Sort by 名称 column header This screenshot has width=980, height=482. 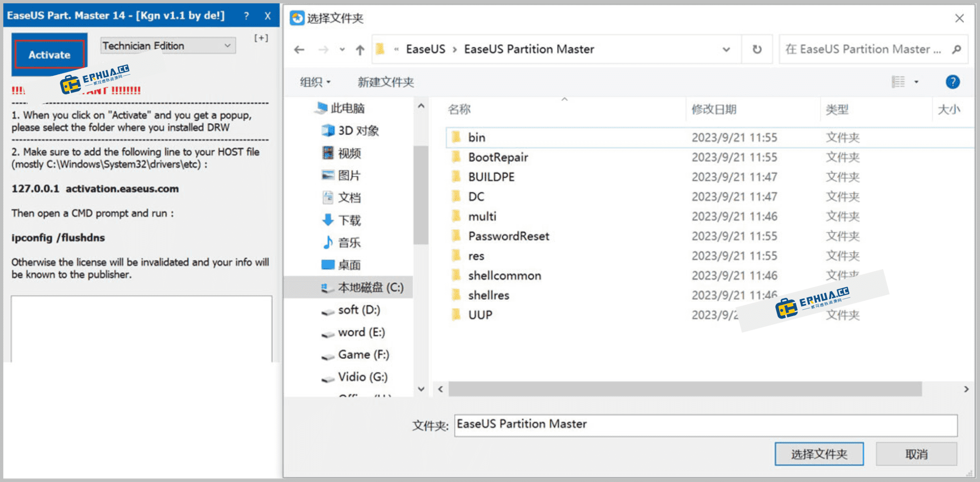(459, 109)
